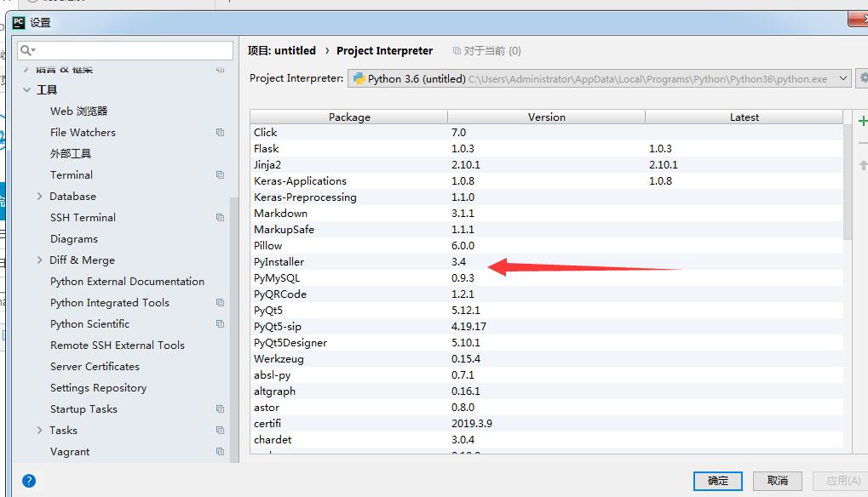
Task: Click the PyCharm logo in the title bar
Action: coord(19,23)
